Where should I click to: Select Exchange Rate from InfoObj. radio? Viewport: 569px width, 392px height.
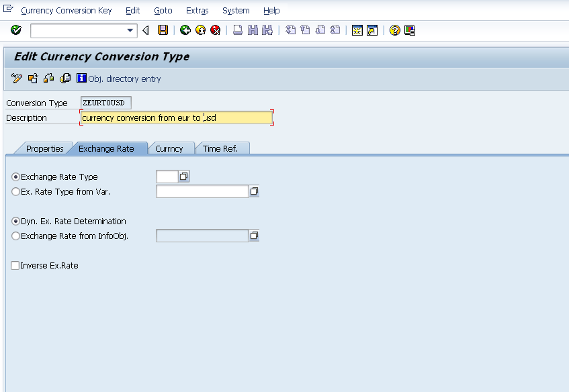15,236
